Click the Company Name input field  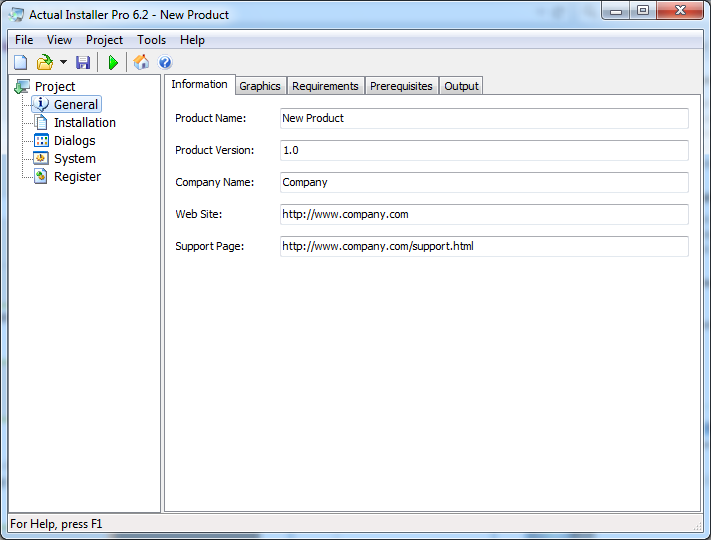(484, 182)
